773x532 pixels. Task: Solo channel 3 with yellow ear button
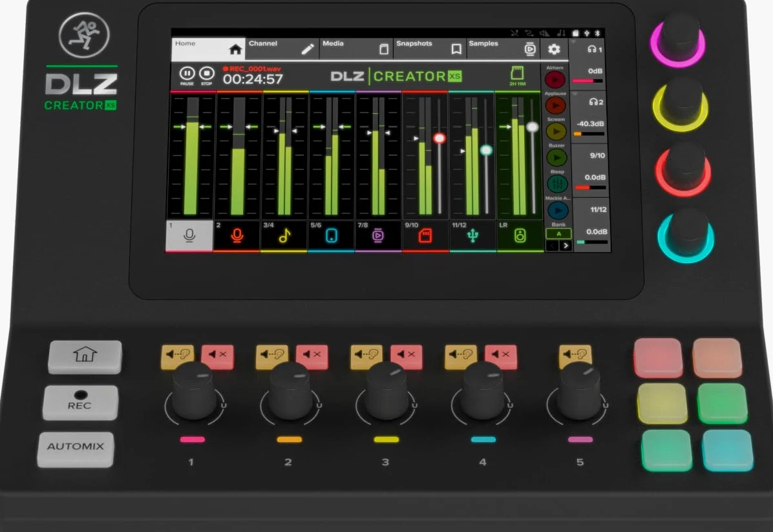pyautogui.click(x=366, y=356)
